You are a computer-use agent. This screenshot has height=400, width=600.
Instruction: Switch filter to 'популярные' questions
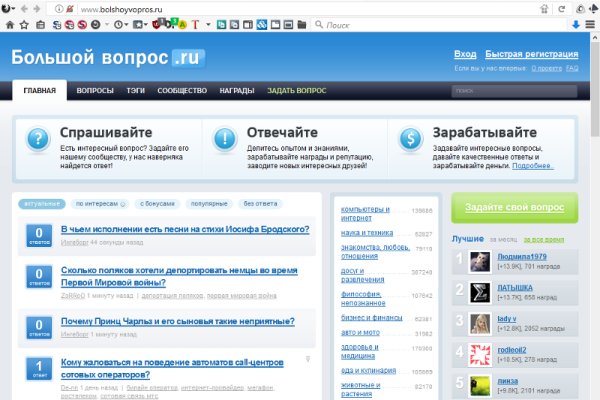pyautogui.click(x=209, y=203)
